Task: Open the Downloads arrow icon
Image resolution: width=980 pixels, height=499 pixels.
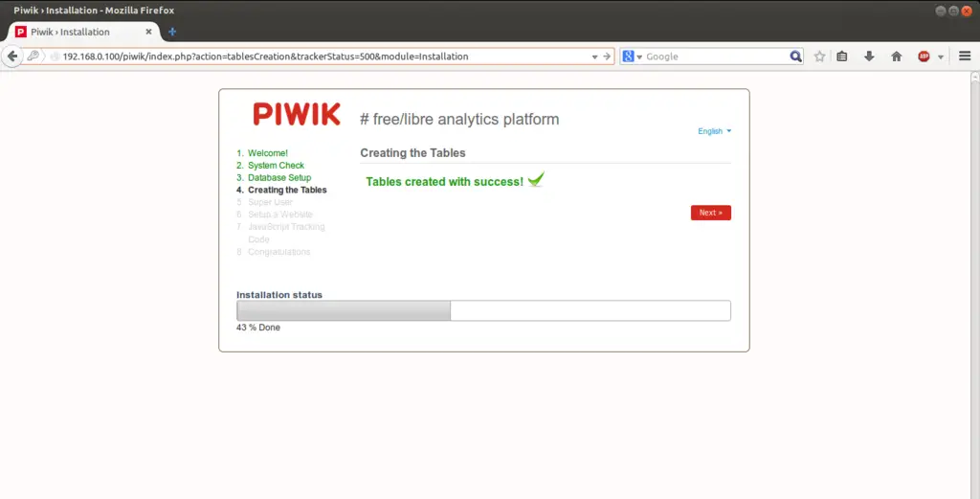Action: point(869,57)
